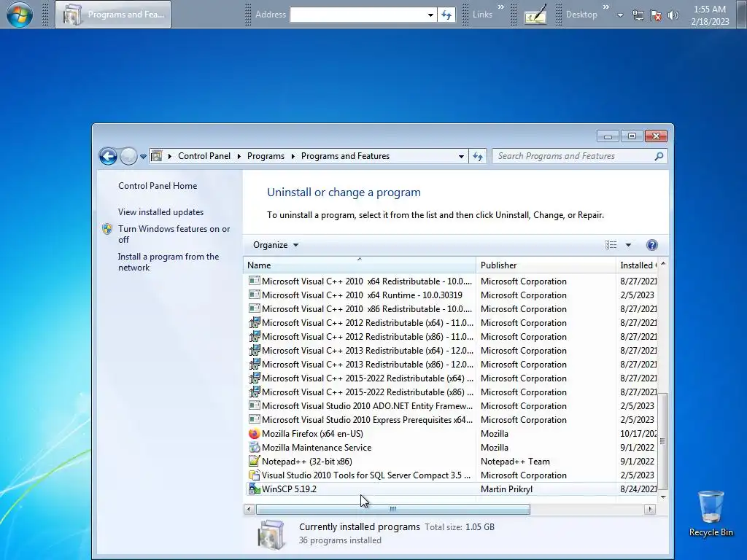Open the blue Help question mark

click(x=651, y=245)
